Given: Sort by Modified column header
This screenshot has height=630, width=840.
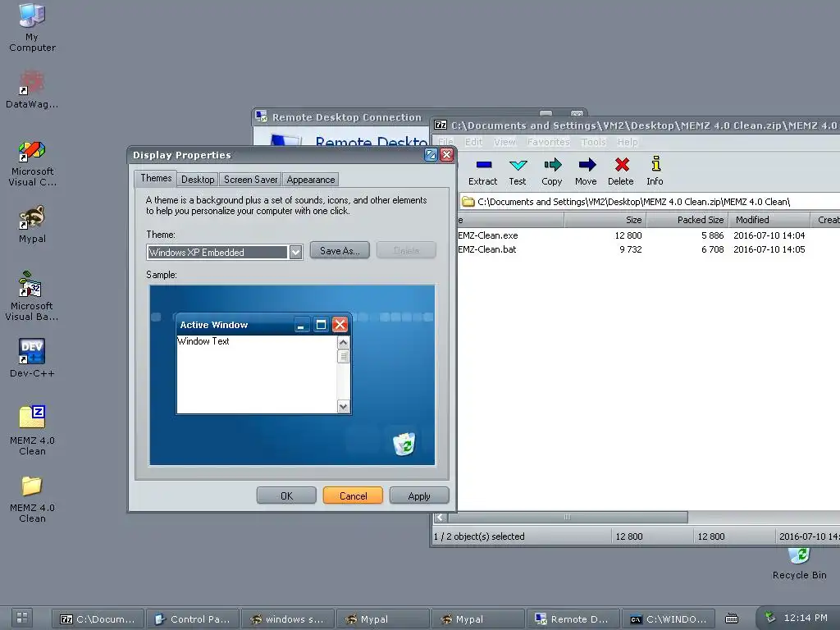Looking at the screenshot, I should tap(769, 220).
